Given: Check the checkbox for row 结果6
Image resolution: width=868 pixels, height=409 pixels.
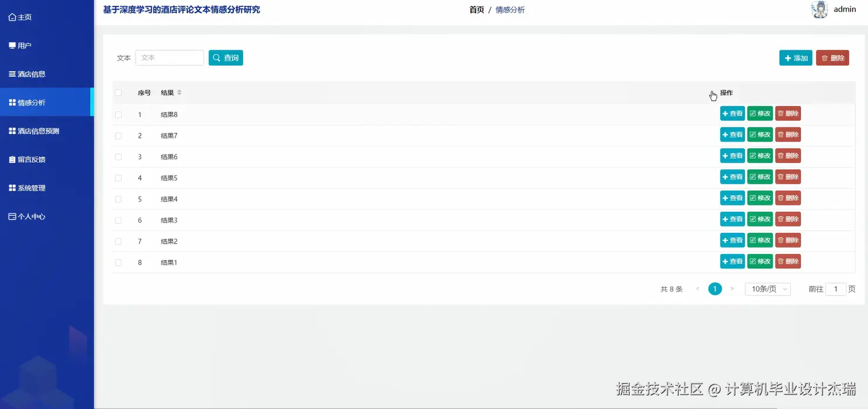Looking at the screenshot, I should [119, 157].
